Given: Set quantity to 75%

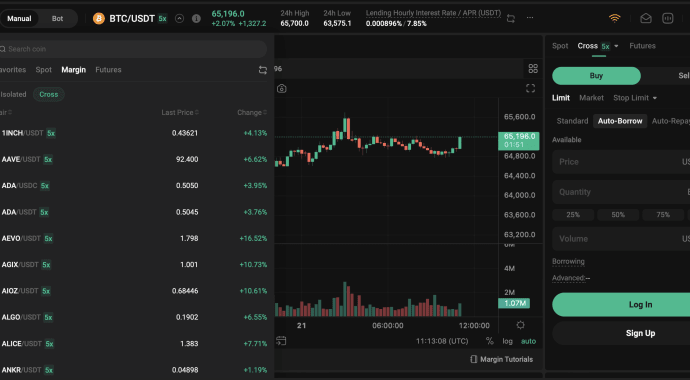Looking at the screenshot, I should tap(663, 215).
